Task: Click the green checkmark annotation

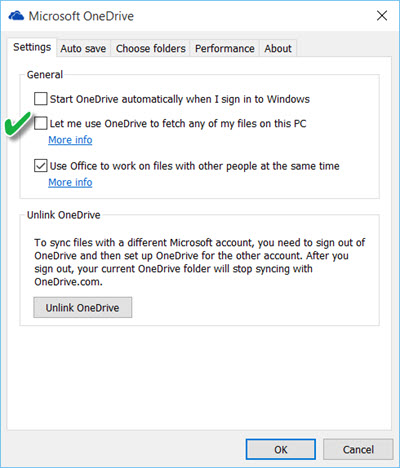Action: [18, 124]
